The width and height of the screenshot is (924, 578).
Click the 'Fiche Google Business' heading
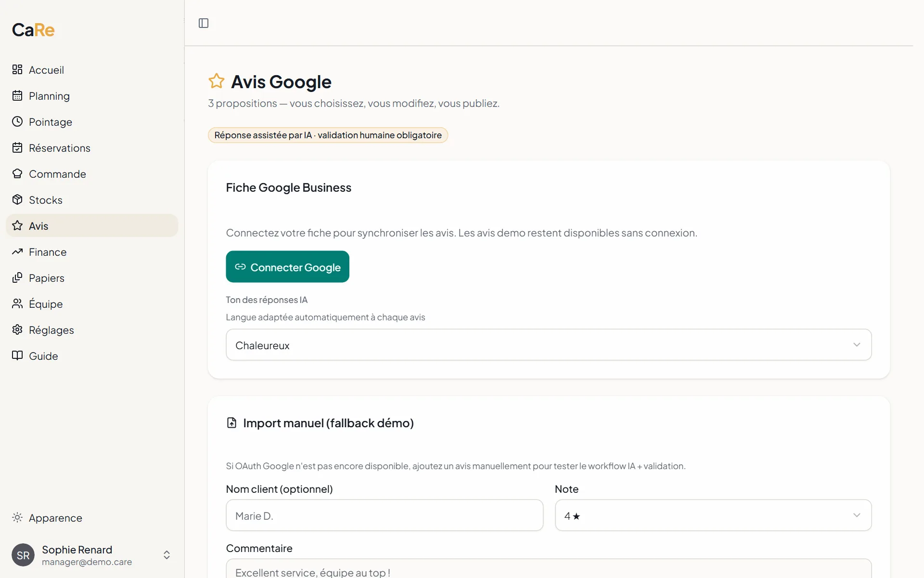(289, 187)
